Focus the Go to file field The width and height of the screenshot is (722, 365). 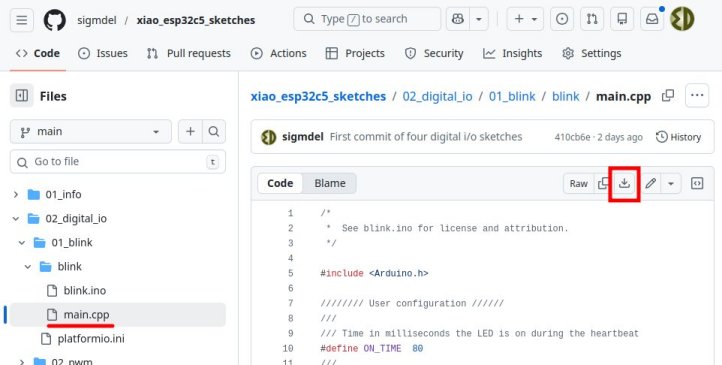tap(118, 162)
